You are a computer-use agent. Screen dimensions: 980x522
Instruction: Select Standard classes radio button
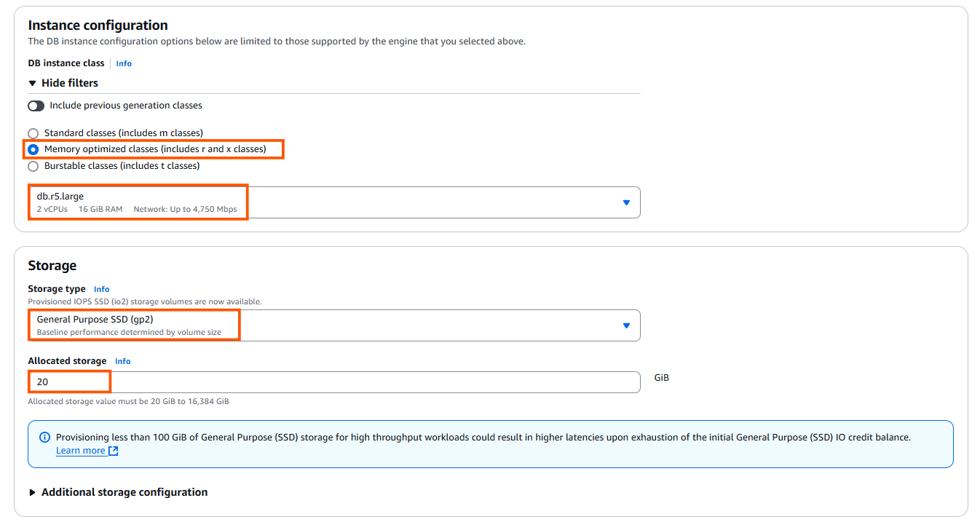tap(33, 133)
